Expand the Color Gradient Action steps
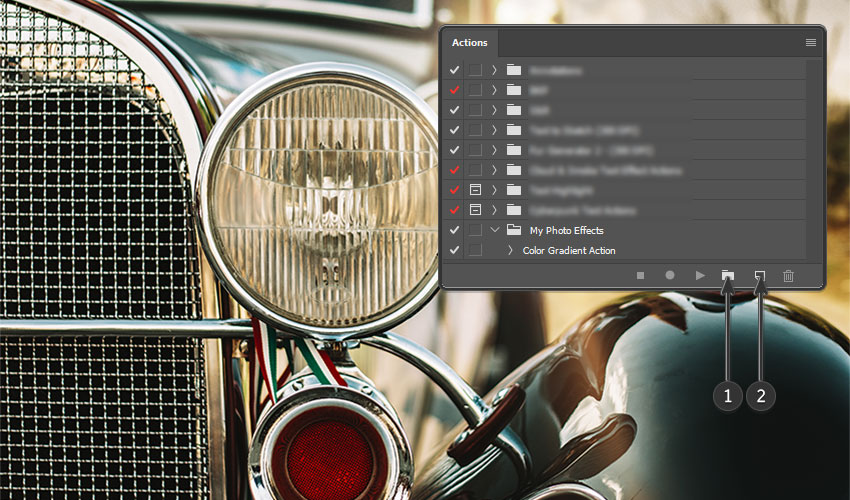This screenshot has width=850, height=500. pos(510,250)
